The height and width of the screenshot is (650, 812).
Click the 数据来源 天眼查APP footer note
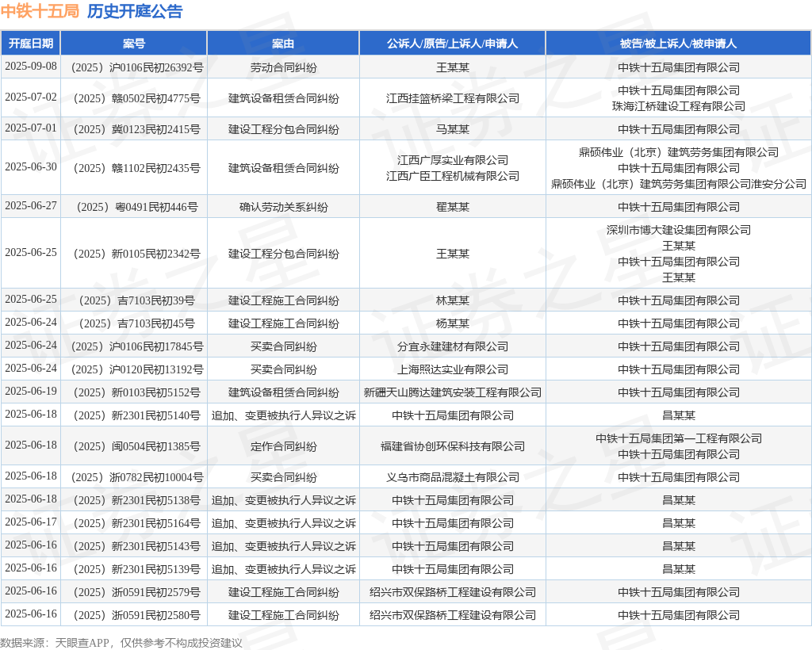(x=121, y=643)
